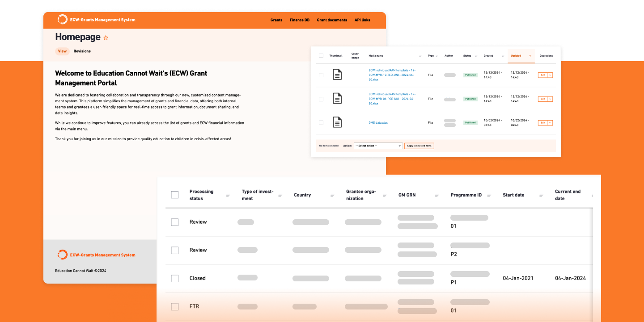Image resolution: width=644 pixels, height=322 pixels.
Task: Click the FTR status cell
Action: point(194,306)
